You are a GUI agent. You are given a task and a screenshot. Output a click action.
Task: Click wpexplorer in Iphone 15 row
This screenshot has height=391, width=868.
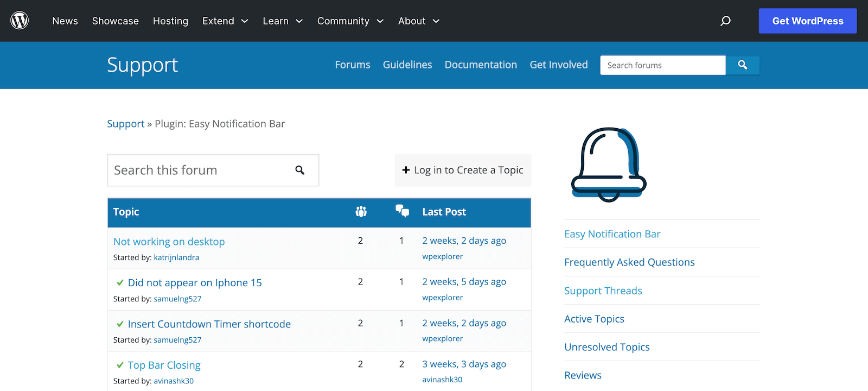[443, 298]
